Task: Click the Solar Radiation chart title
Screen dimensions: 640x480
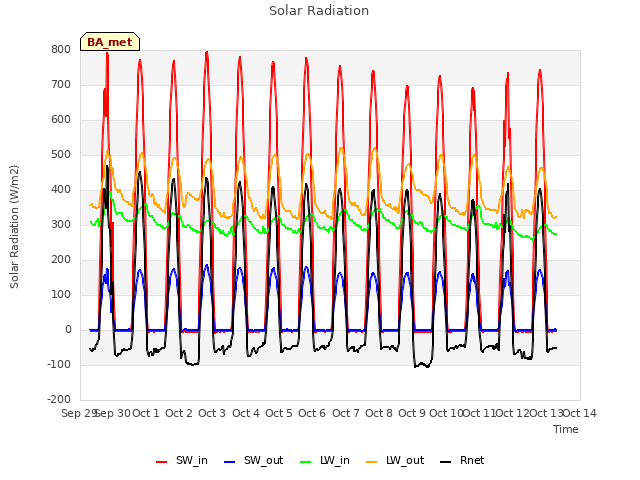Action: [319, 11]
